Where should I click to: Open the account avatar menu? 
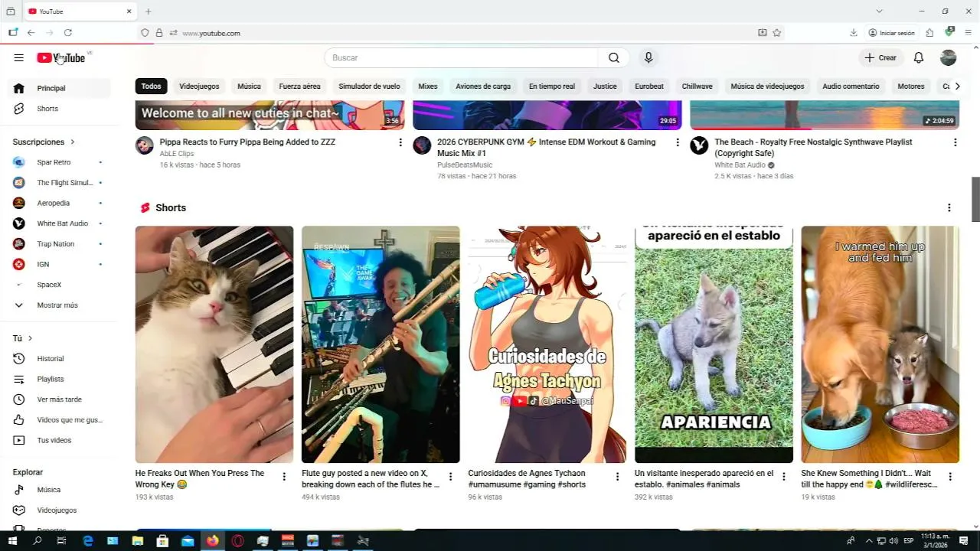pos(948,57)
